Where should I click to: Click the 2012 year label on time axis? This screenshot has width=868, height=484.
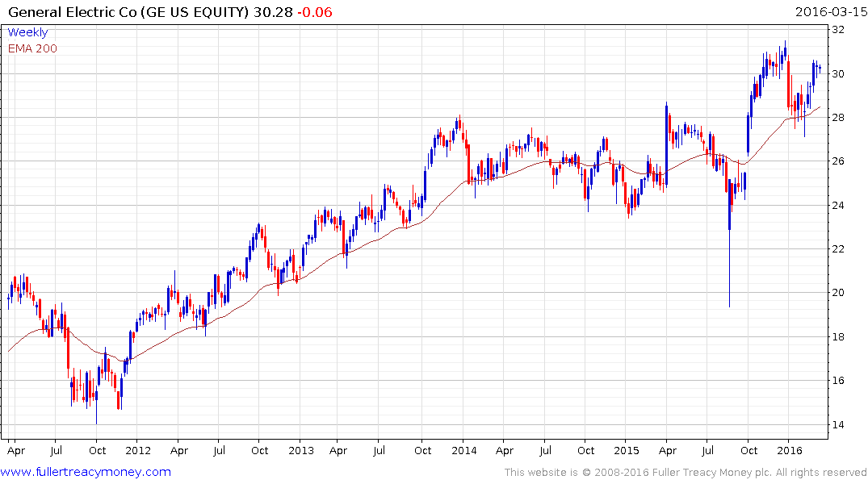138,450
